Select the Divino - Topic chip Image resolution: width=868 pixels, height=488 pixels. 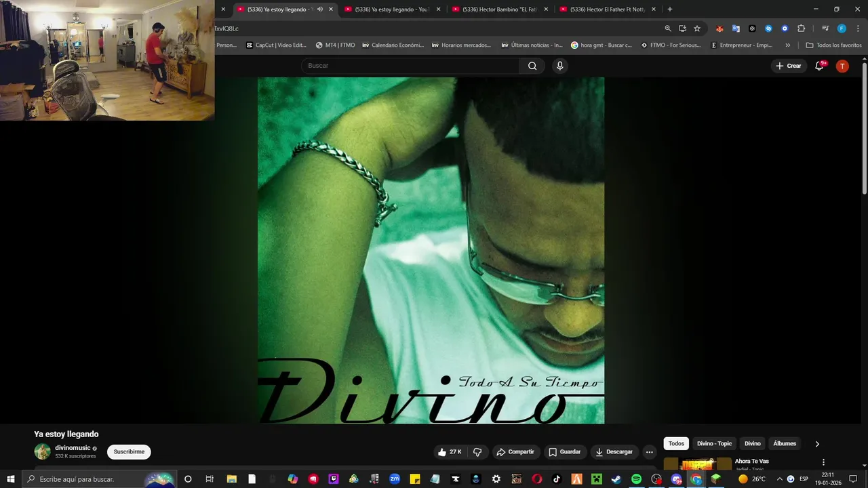pyautogui.click(x=714, y=443)
